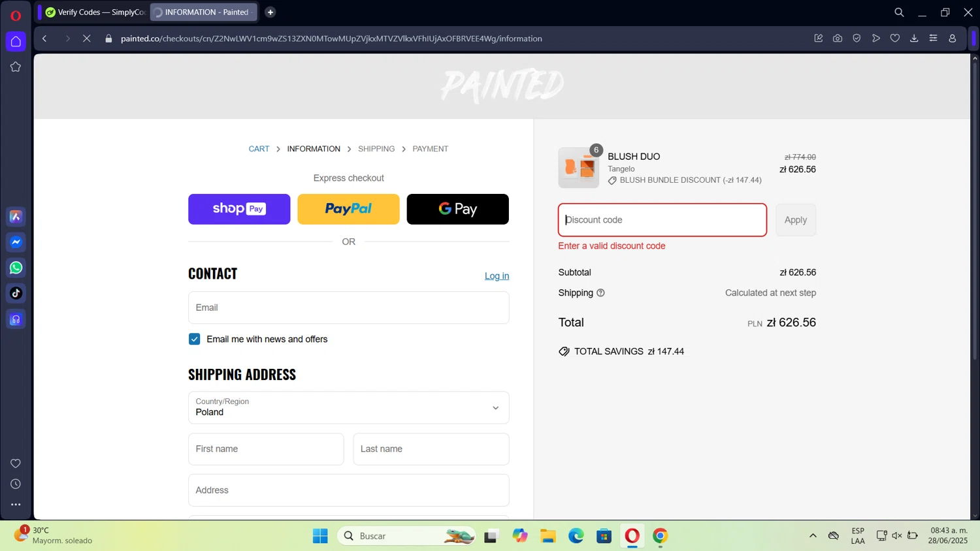Open WhatsApp in the sidebar
This screenshot has height=551, width=980.
click(x=16, y=268)
